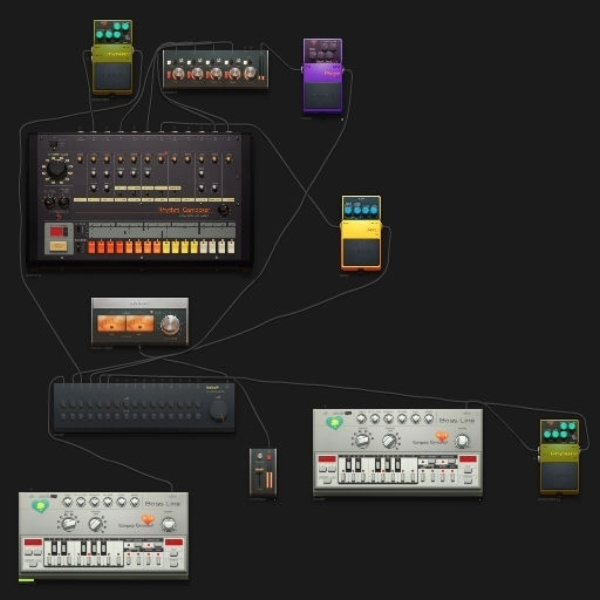This screenshot has height=600, width=600.
Task: Click the second big dial on the right-hand Bassline
Action: [390, 441]
